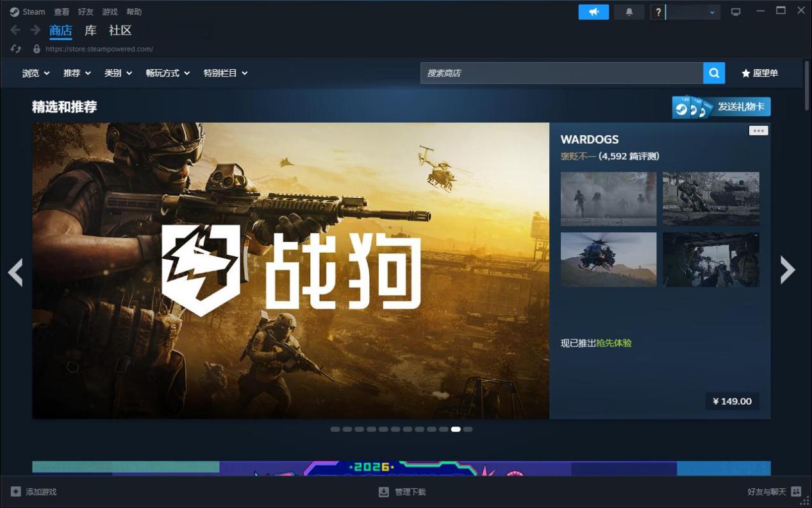Viewport: 812px width, 508px height.
Task: Click the WARDOGS title
Action: tap(590, 139)
